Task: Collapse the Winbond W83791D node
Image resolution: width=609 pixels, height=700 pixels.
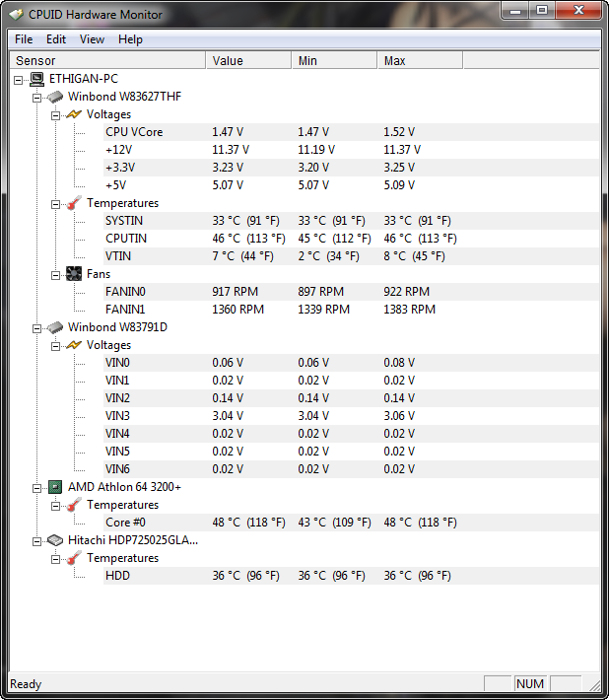Action: point(37,328)
